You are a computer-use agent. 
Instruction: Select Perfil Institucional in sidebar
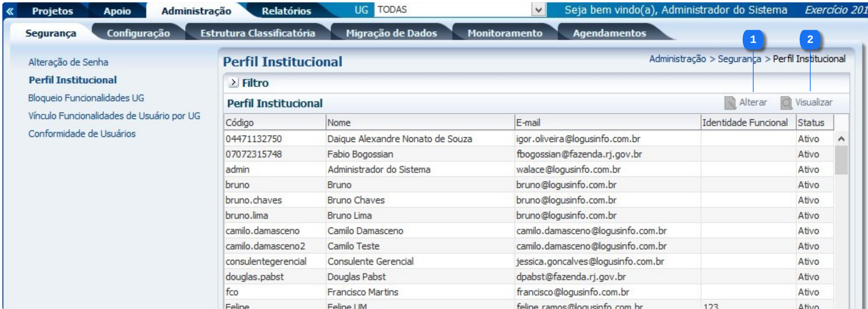coord(73,80)
